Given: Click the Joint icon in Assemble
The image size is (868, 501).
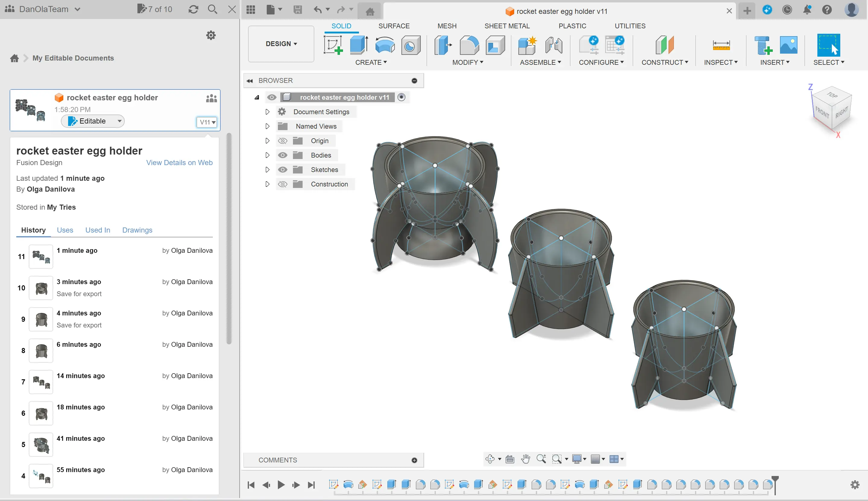Looking at the screenshot, I should click(553, 45).
